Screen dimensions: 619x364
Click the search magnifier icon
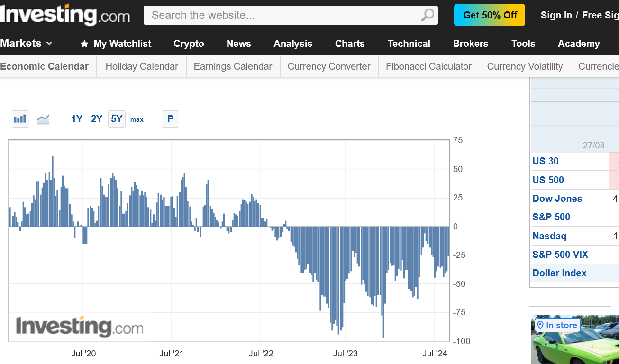(x=428, y=15)
